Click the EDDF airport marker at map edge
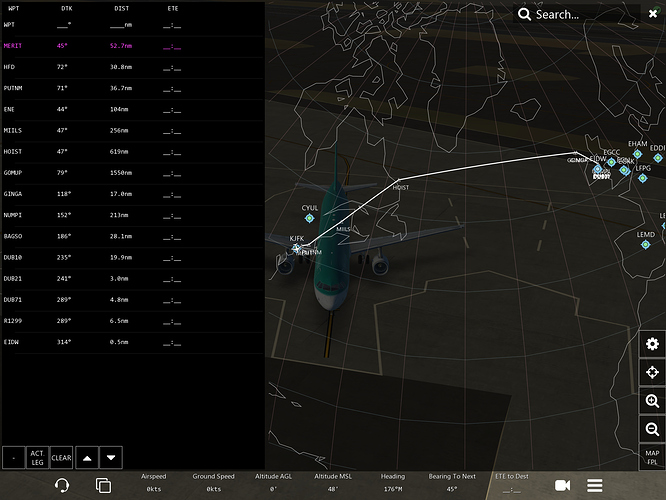This screenshot has width=666, height=500. (x=658, y=158)
